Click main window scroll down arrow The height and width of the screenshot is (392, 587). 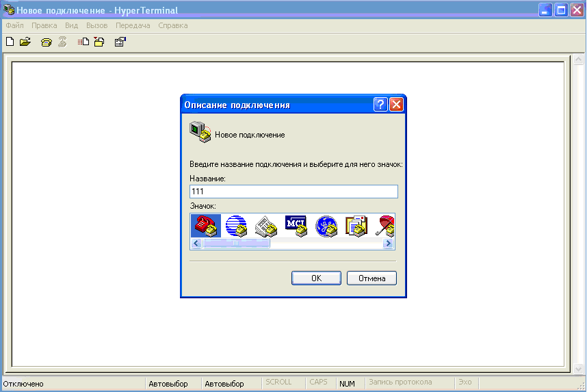578,369
